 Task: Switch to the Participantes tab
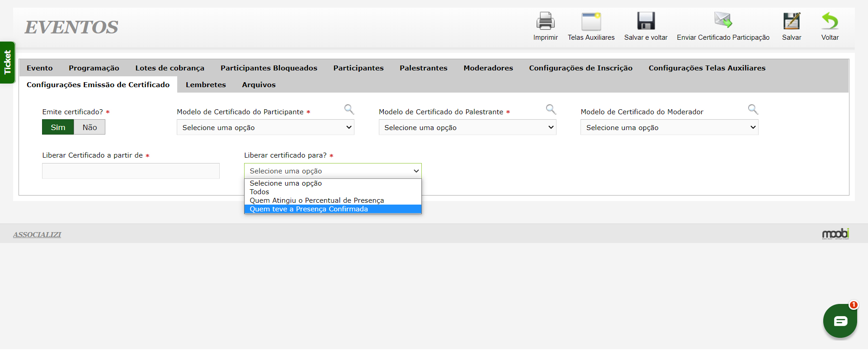coord(358,68)
